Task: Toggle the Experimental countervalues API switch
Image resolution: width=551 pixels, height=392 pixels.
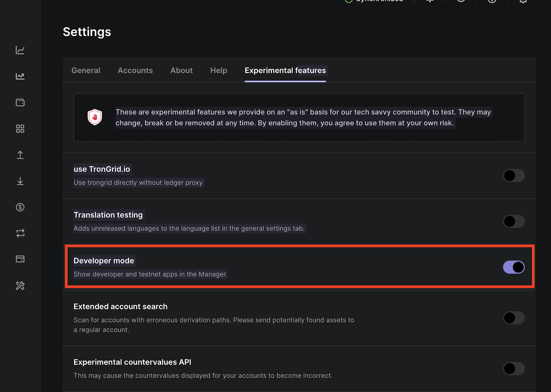Action: click(514, 368)
